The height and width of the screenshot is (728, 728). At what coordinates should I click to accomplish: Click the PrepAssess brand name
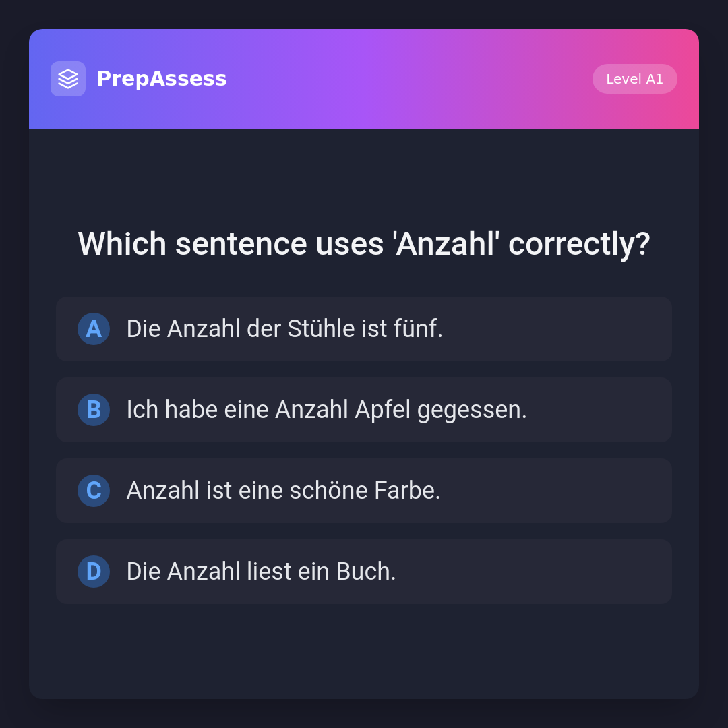[162, 79]
